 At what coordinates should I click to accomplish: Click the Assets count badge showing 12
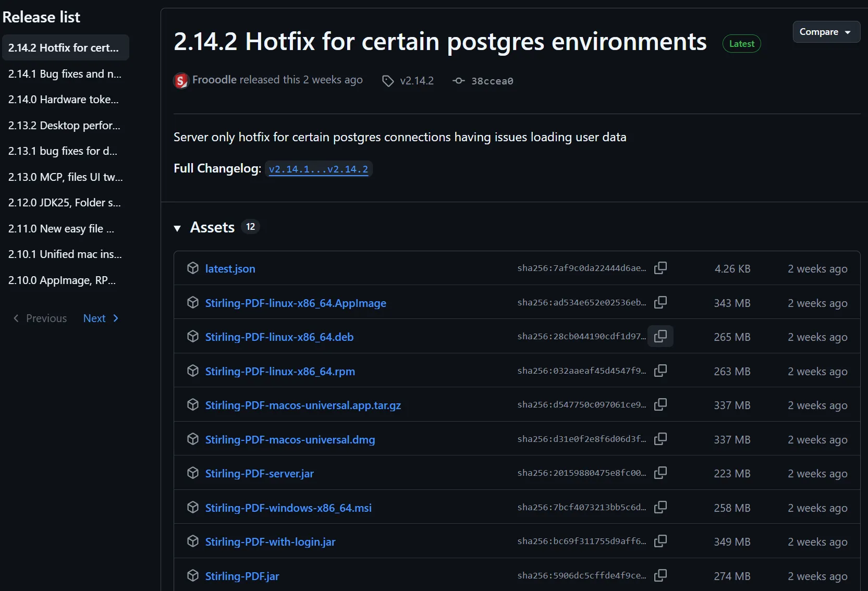pyautogui.click(x=251, y=227)
